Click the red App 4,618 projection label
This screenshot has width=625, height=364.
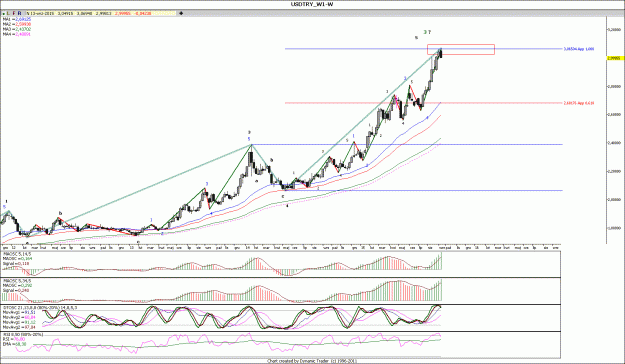(x=579, y=103)
